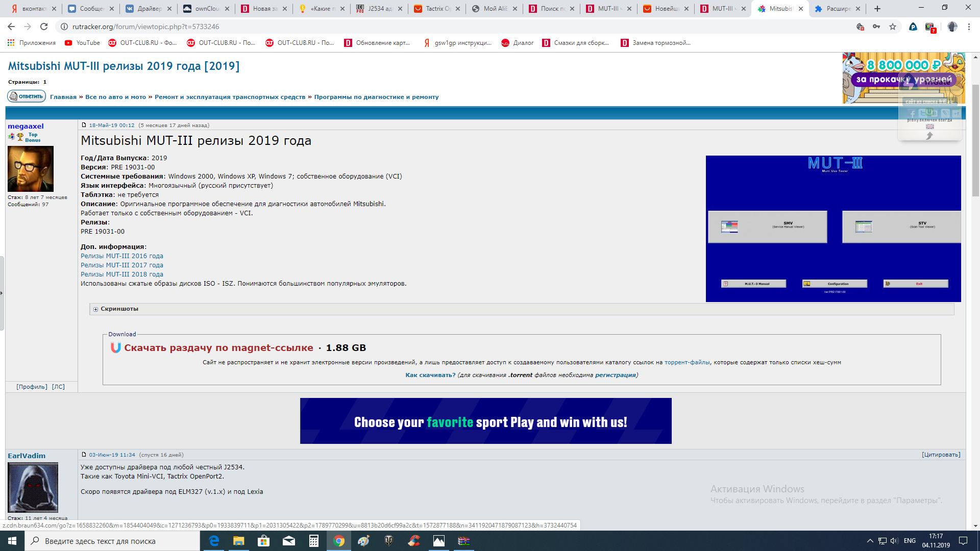
Task: Open taskbar volume icon
Action: coord(894,541)
